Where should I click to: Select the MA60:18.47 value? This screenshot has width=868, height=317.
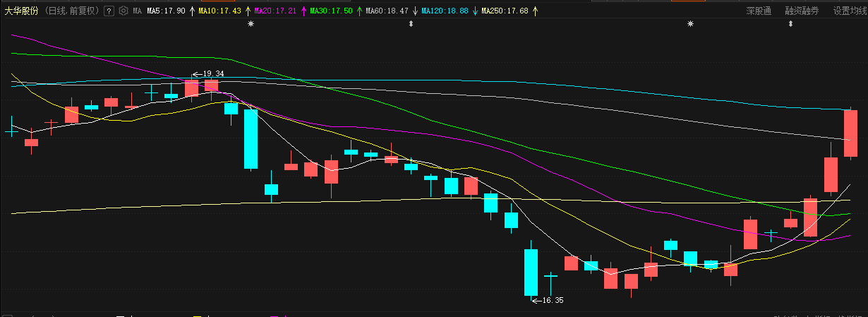pos(387,11)
